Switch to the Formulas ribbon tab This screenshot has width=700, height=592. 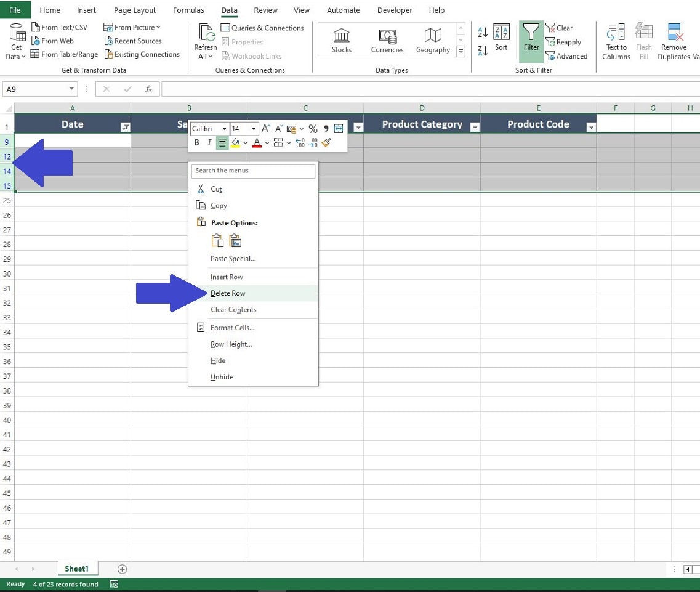(188, 10)
